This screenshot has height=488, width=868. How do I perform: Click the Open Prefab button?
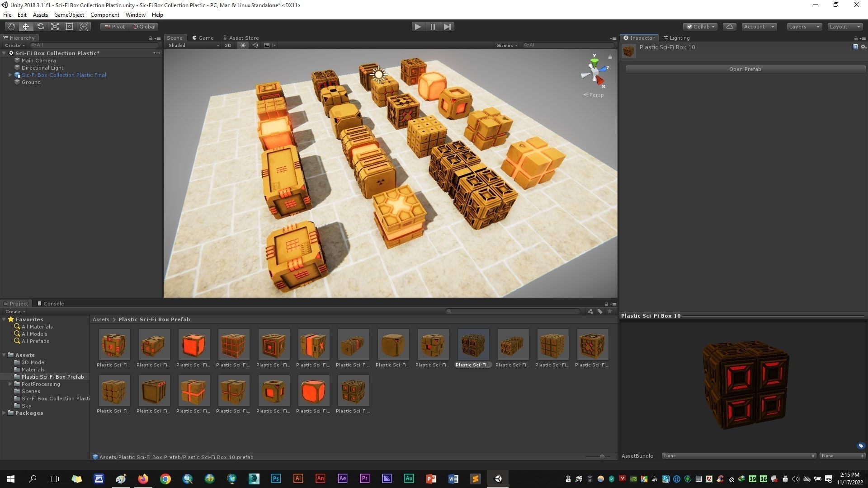point(745,69)
